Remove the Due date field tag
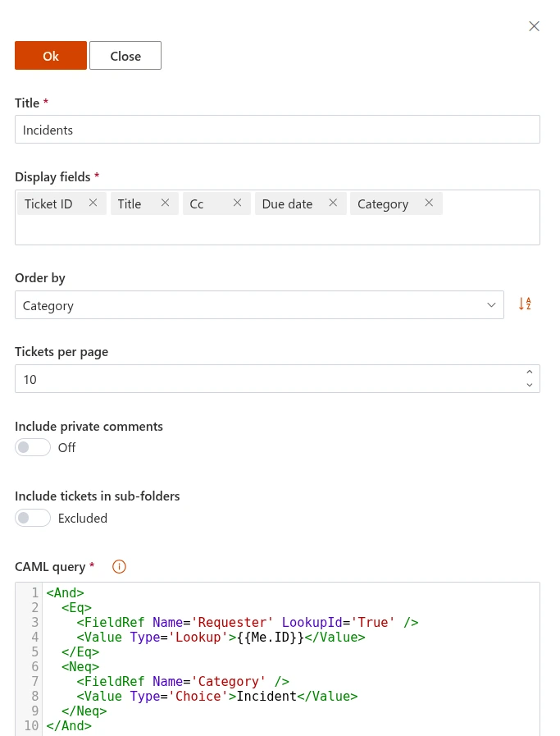 click(x=333, y=203)
